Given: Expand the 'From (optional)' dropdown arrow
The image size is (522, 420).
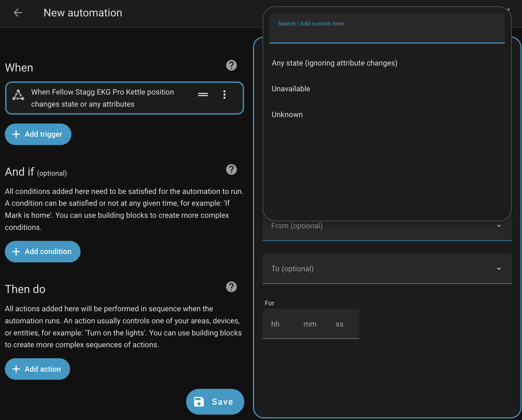Looking at the screenshot, I should (499, 226).
